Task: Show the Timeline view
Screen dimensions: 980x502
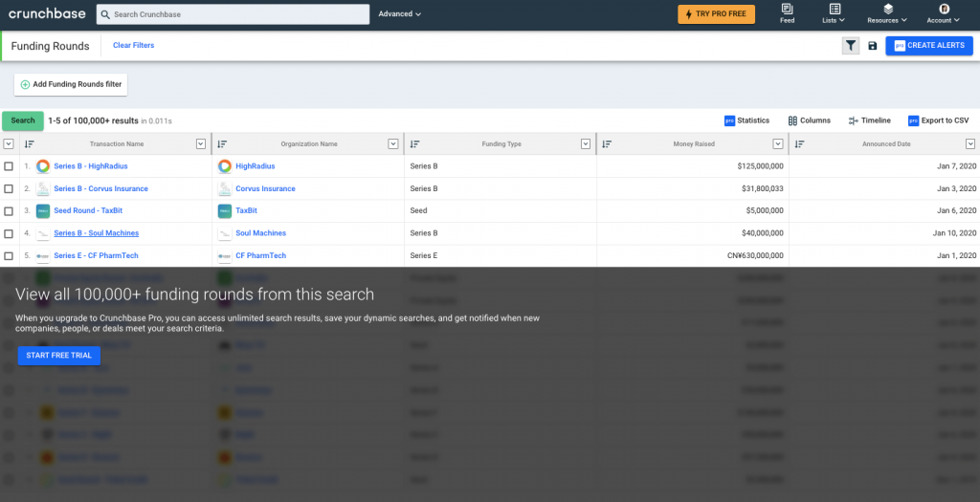Action: 869,120
